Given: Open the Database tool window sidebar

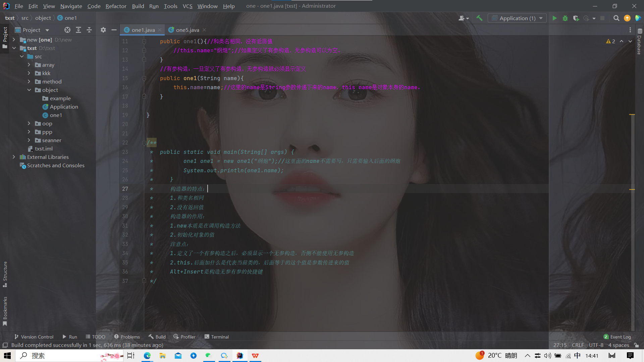Looking at the screenshot, I should [x=639, y=42].
